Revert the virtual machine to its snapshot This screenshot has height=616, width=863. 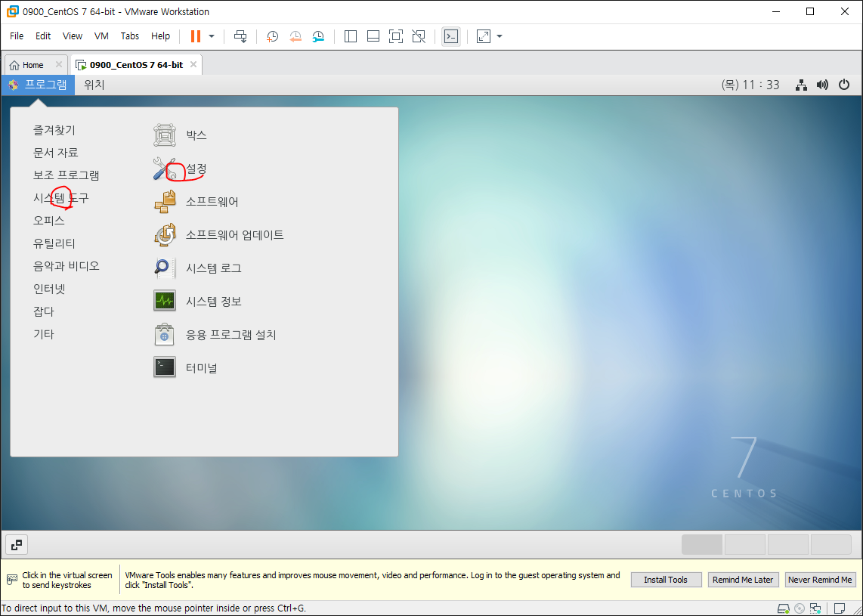click(x=295, y=36)
